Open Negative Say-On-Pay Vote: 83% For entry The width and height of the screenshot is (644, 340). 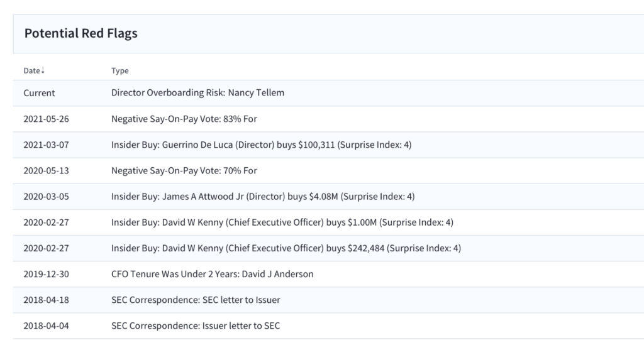tap(184, 119)
